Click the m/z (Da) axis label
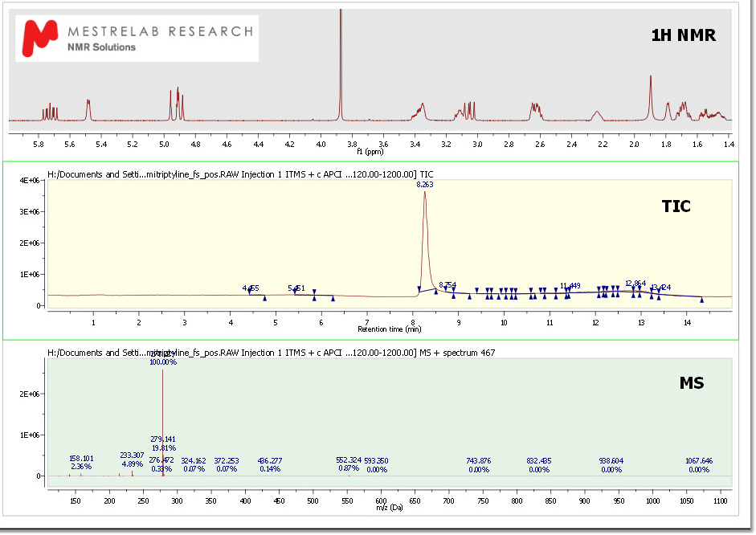The width and height of the screenshot is (756, 535). 390,509
